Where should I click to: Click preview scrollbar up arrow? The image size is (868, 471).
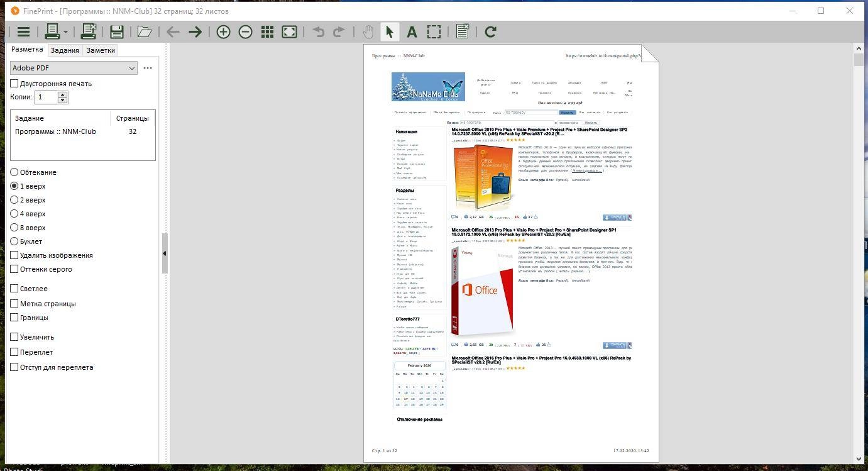click(859, 48)
